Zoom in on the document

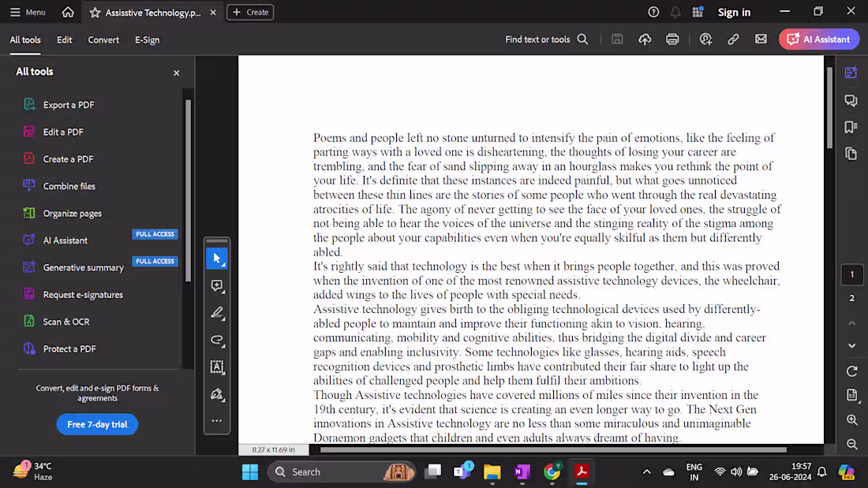point(852,420)
